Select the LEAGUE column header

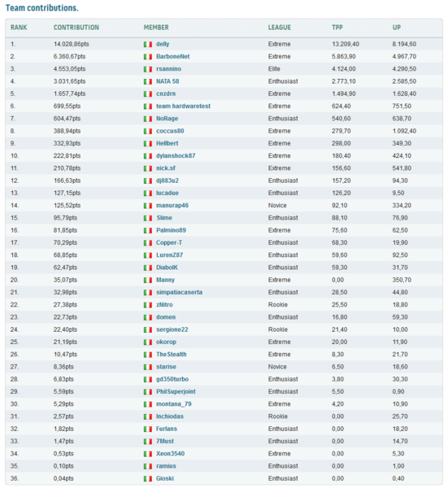[x=280, y=28]
